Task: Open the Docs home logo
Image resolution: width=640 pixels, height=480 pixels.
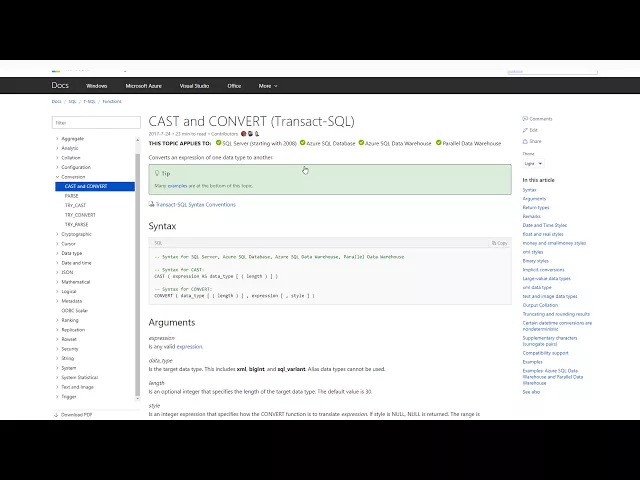Action: (60, 85)
